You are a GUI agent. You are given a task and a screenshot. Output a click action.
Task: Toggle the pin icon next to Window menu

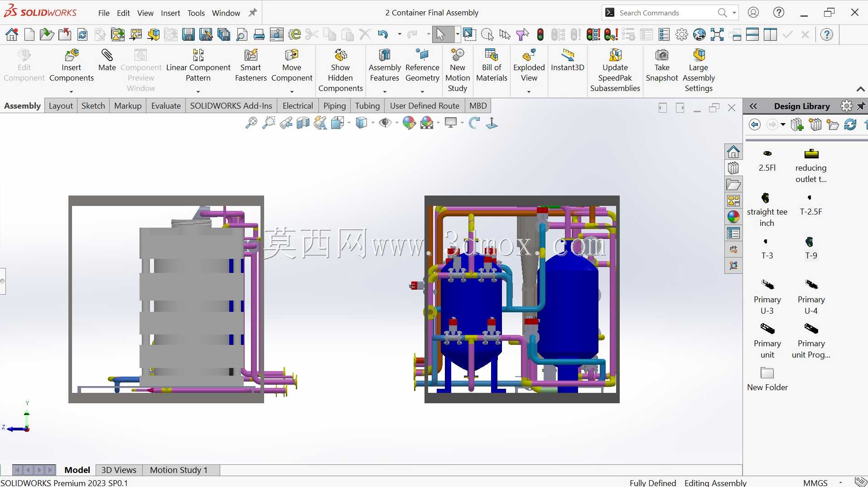[x=253, y=13]
